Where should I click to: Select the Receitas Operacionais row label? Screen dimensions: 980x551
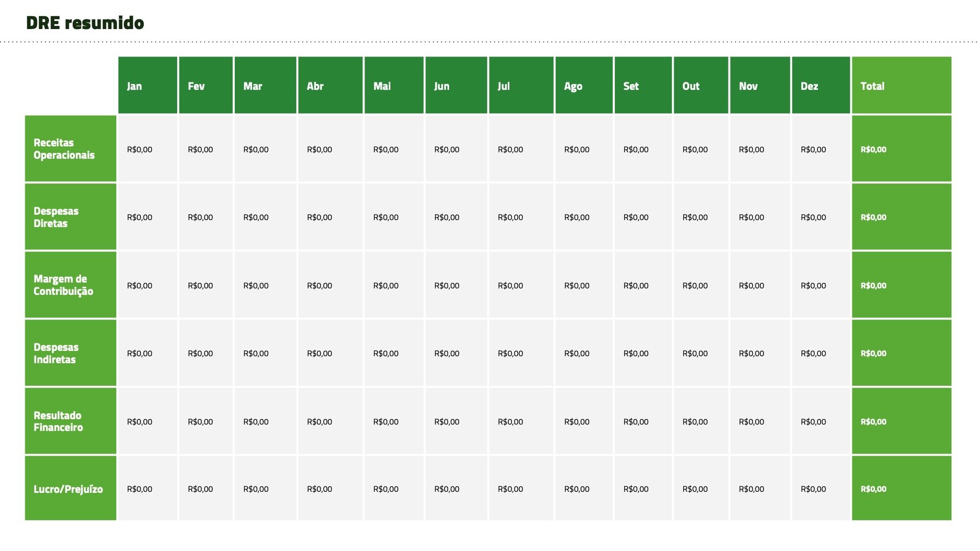pos(71,149)
